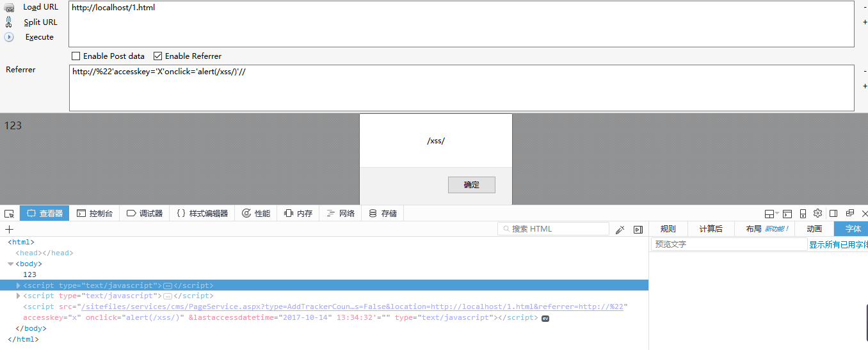The image size is (868, 350).
Task: Select the Load URL label
Action: click(40, 7)
